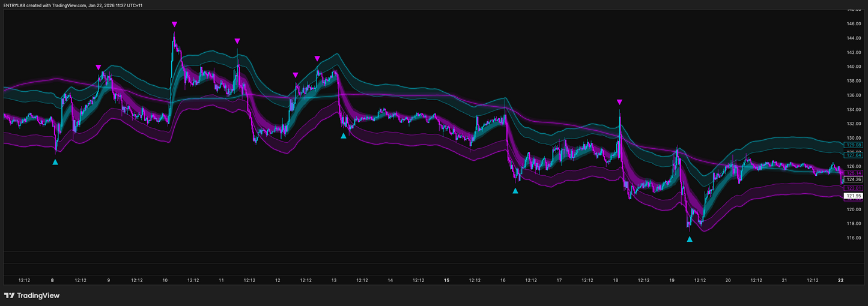Screen dimensions: 868x306
Task: Click date 15 on the time axis
Action: 446,280
